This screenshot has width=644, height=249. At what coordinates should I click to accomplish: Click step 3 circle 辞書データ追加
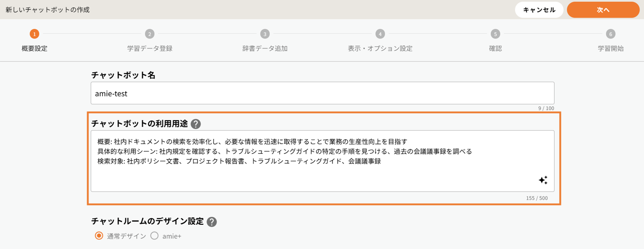[x=265, y=34]
